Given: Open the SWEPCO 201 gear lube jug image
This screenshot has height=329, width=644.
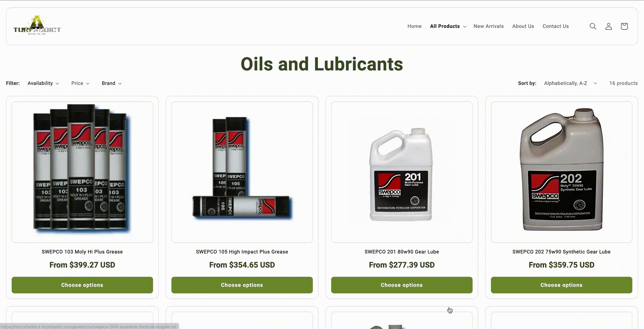Looking at the screenshot, I should click(401, 172).
